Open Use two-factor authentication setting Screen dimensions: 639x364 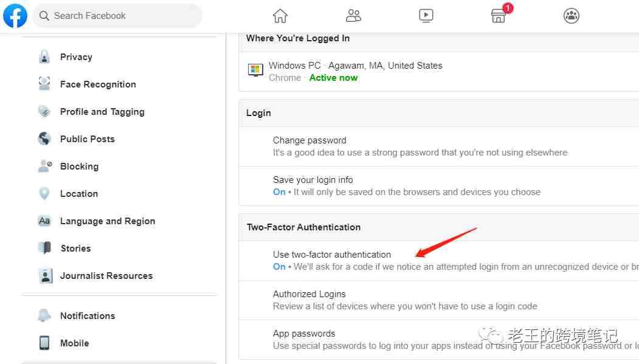(438, 261)
